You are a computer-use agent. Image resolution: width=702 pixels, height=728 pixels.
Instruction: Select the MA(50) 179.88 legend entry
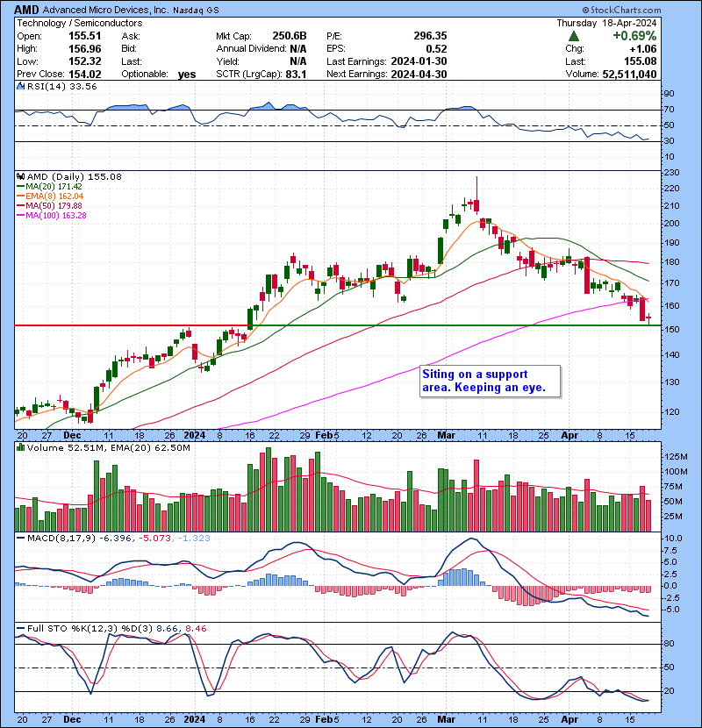[50, 205]
